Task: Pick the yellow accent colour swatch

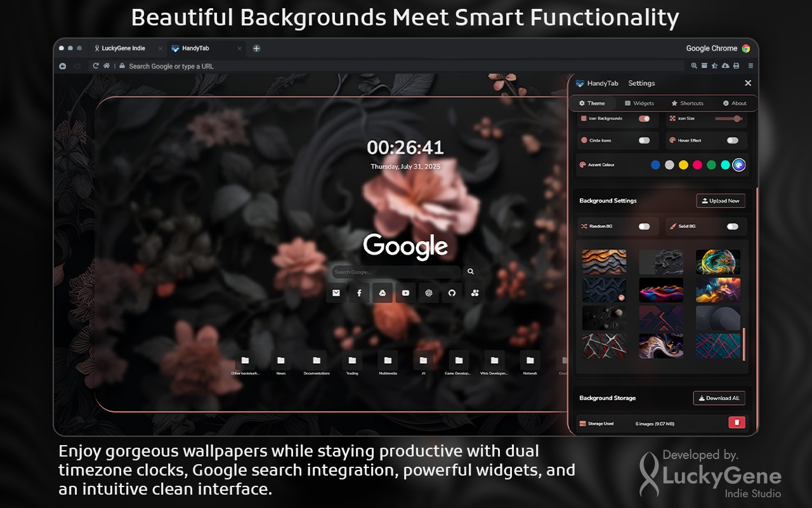Action: (x=683, y=165)
